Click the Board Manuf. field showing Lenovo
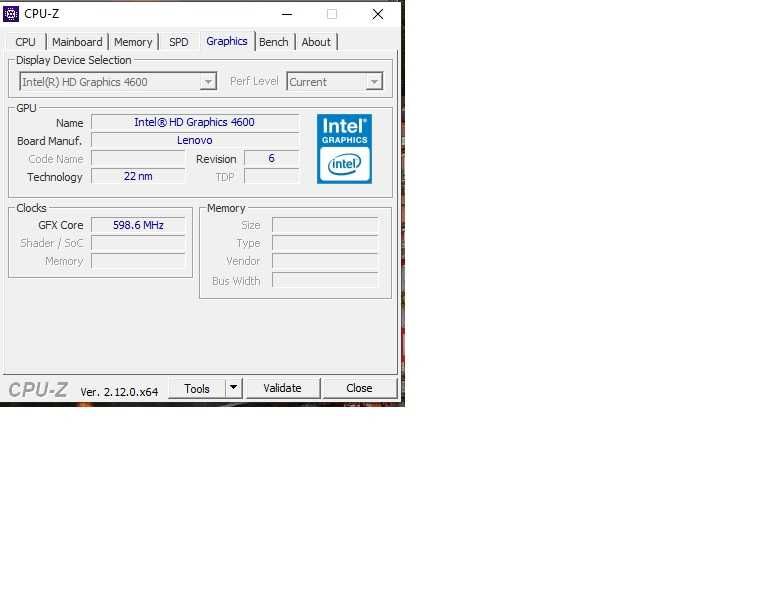 [x=195, y=140]
